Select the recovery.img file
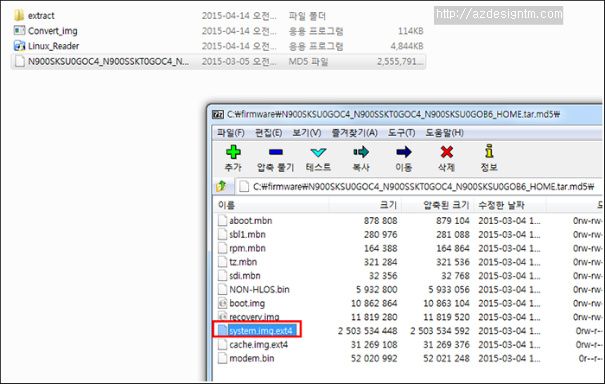 click(x=254, y=317)
